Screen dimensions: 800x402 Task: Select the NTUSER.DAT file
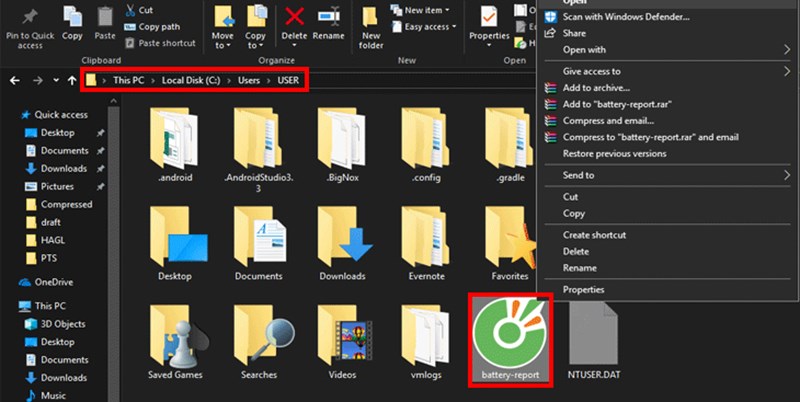(594, 342)
